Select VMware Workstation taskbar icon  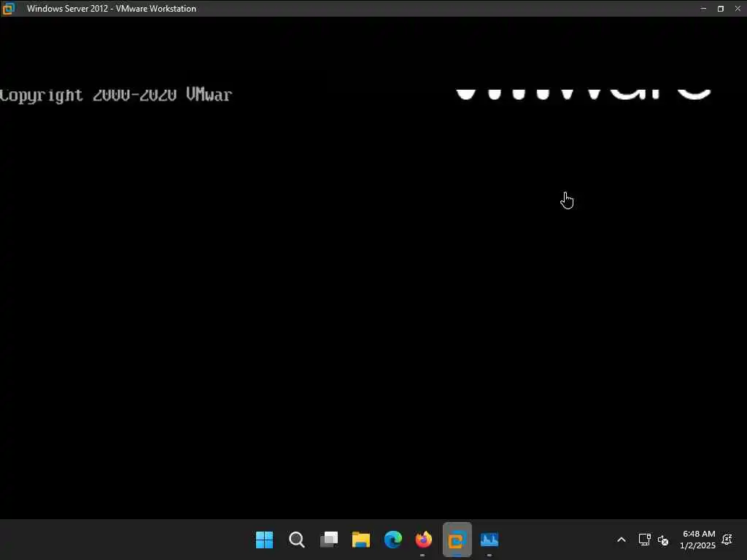click(x=457, y=540)
